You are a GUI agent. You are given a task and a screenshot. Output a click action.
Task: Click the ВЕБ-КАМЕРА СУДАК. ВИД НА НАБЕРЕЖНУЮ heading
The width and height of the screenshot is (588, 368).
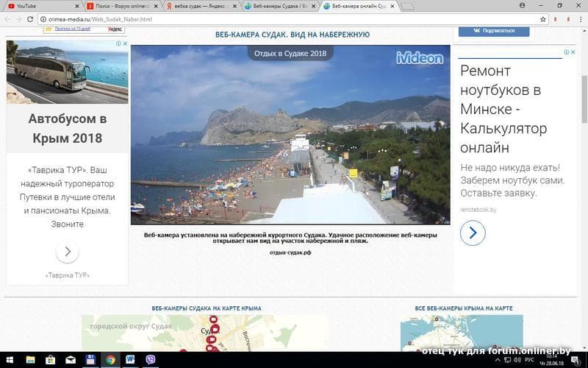pyautogui.click(x=293, y=35)
